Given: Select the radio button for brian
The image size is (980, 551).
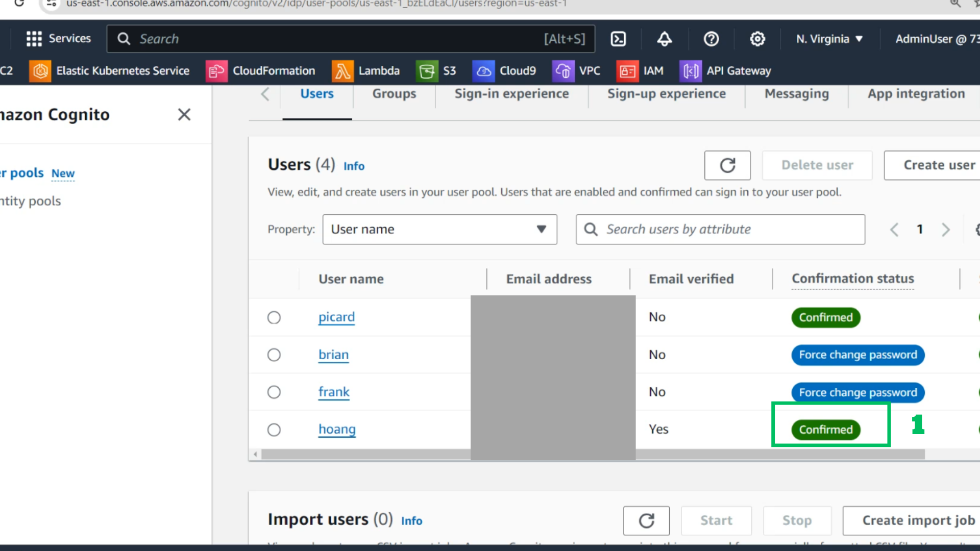Looking at the screenshot, I should tap(274, 355).
